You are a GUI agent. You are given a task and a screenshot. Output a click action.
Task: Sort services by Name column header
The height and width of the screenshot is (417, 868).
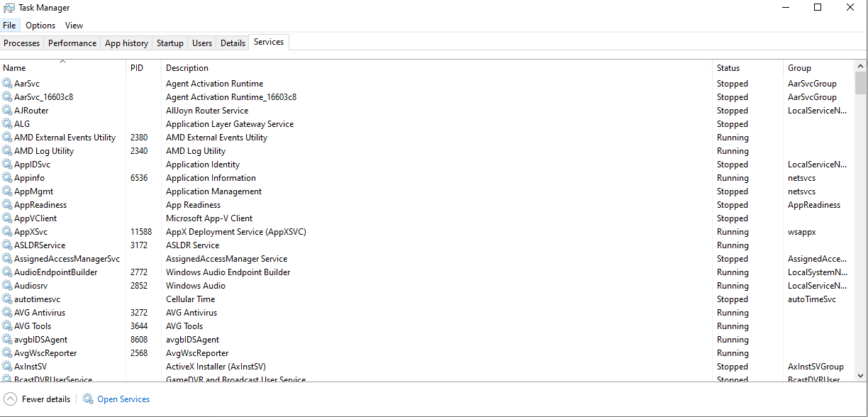[63, 68]
